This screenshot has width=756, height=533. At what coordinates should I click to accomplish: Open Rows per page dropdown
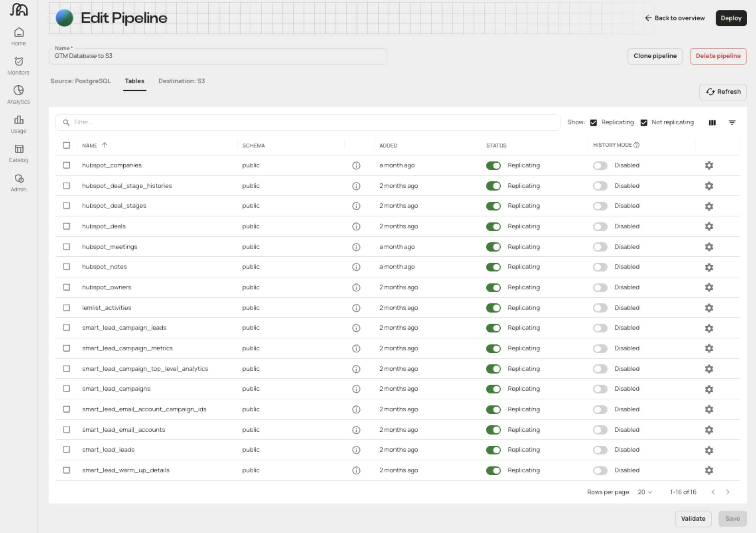pos(644,492)
